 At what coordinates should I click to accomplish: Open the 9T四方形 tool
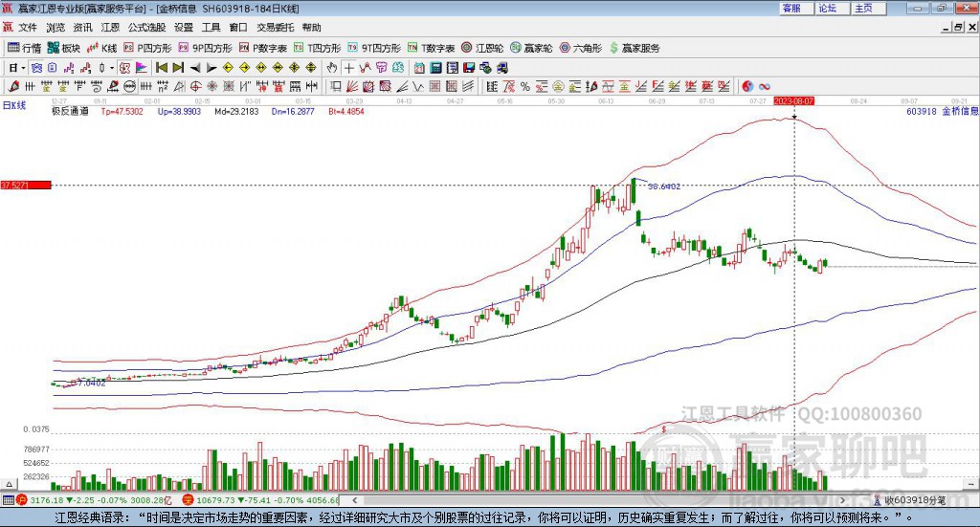point(374,48)
